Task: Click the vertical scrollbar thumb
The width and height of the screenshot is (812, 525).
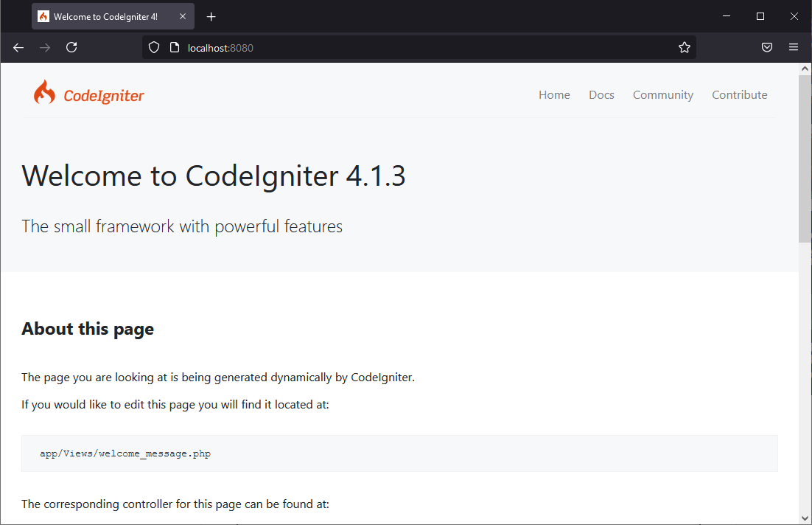Action: pos(805,159)
